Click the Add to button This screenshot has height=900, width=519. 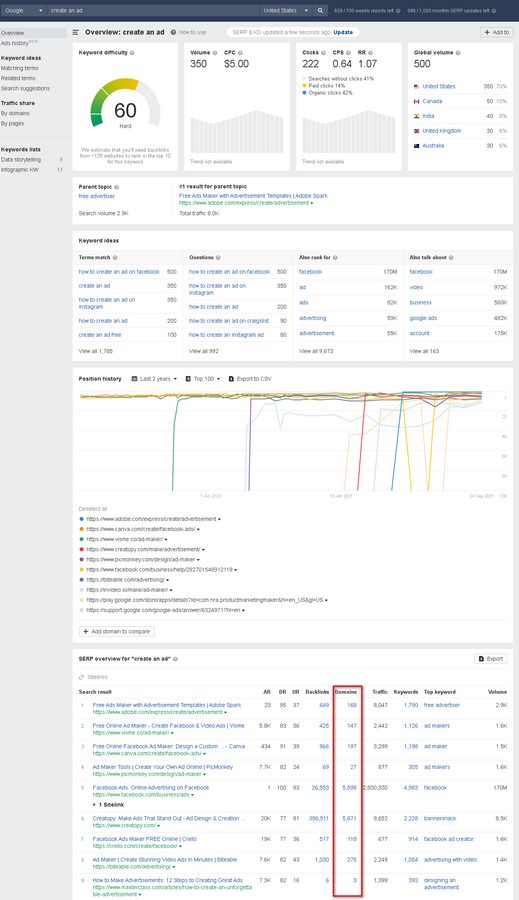pos(497,33)
